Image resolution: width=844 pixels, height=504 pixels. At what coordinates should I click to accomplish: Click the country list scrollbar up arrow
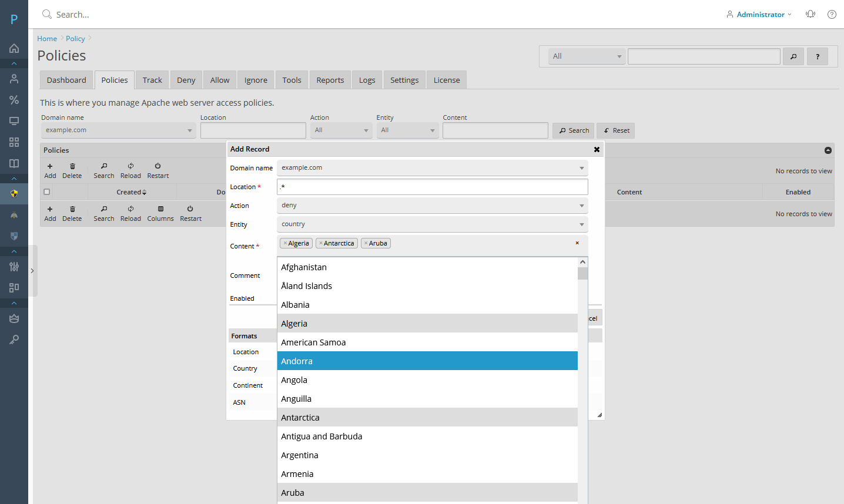[582, 262]
